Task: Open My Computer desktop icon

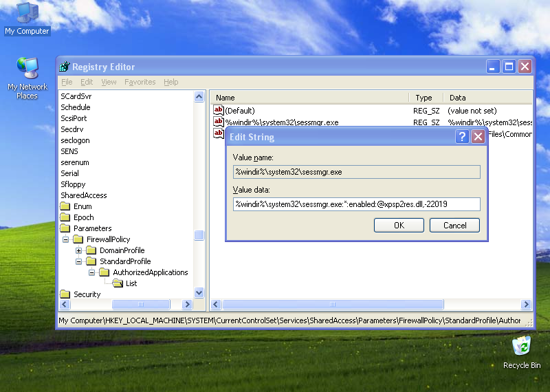Action: coord(27,19)
